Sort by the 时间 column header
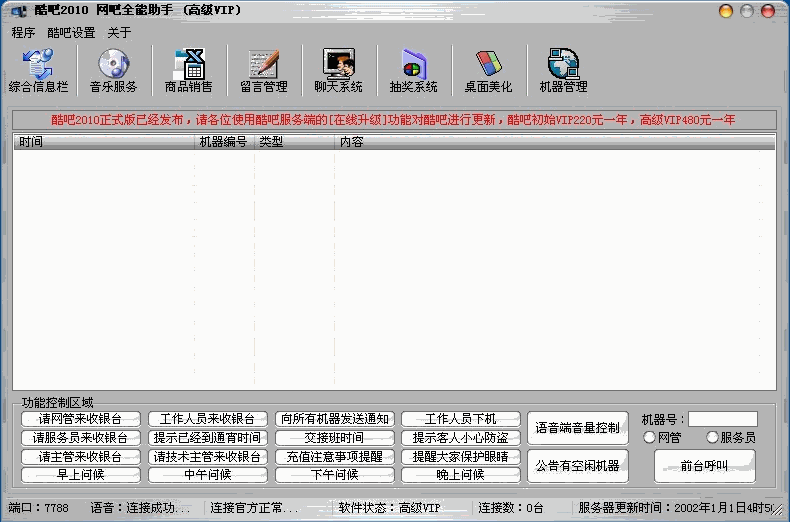The image size is (790, 522). click(104, 142)
